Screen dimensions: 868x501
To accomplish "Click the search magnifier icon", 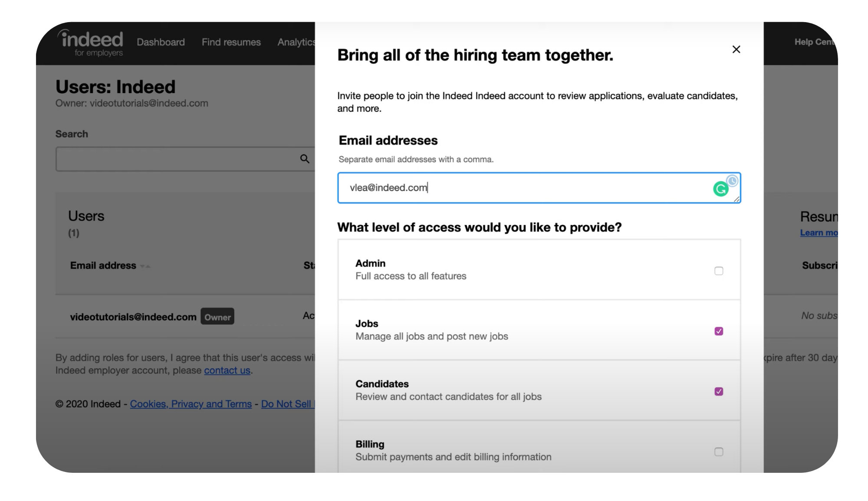I will point(305,159).
